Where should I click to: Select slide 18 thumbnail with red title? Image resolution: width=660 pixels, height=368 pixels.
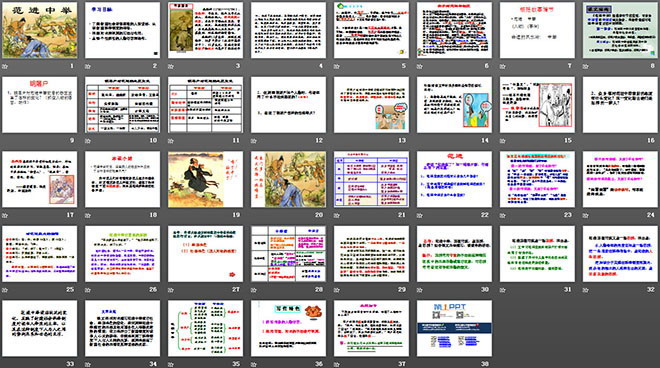coord(122,179)
